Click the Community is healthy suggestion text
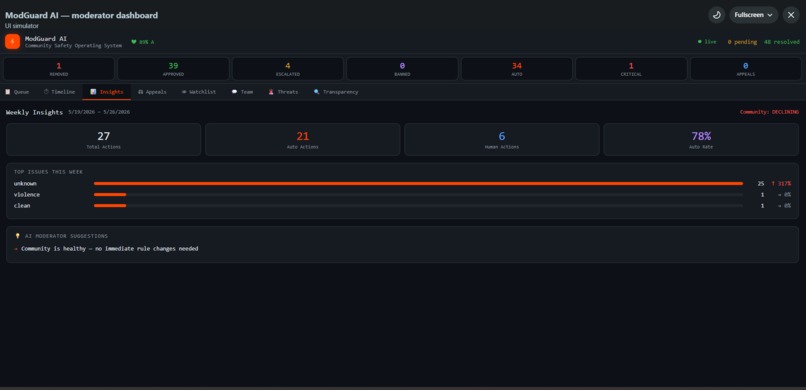This screenshot has height=390, width=806. (x=109, y=249)
